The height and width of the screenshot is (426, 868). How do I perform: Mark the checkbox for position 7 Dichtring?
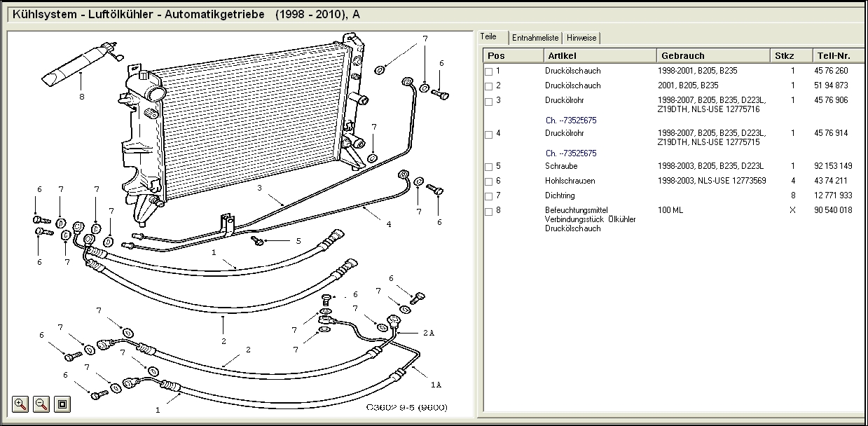tap(489, 196)
